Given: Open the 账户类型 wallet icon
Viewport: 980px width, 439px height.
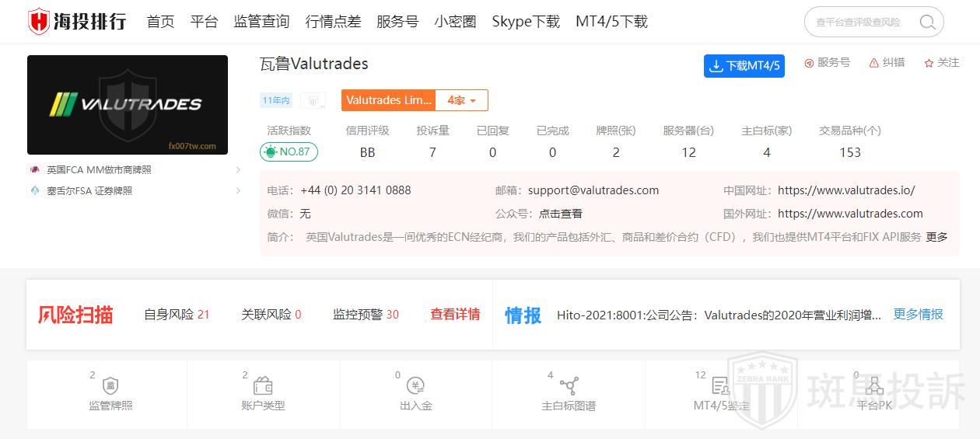Looking at the screenshot, I should (x=263, y=386).
